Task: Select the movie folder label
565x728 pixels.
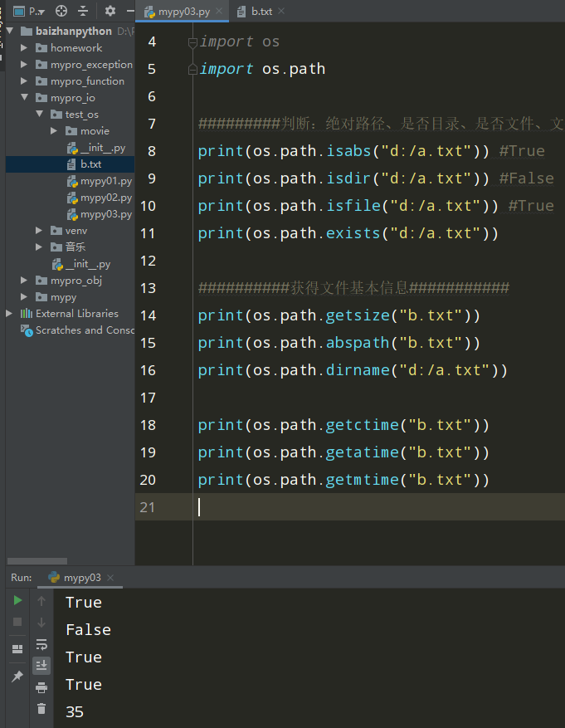Action: 95,131
